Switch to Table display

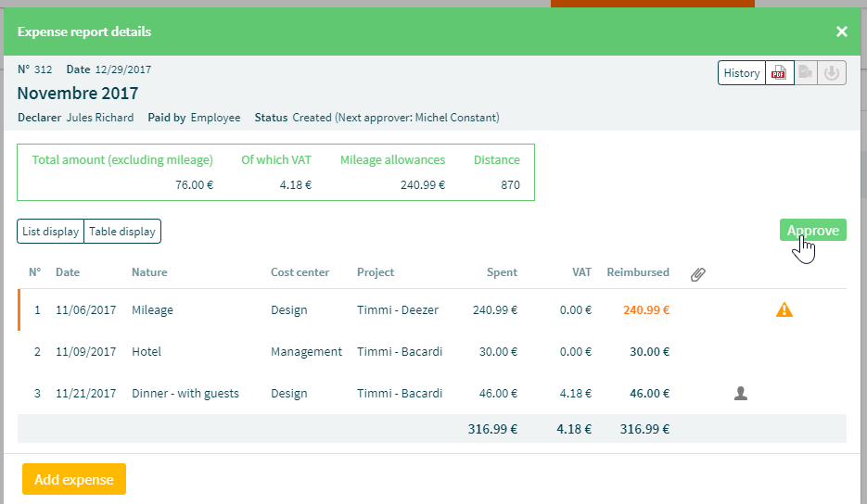pyautogui.click(x=122, y=232)
